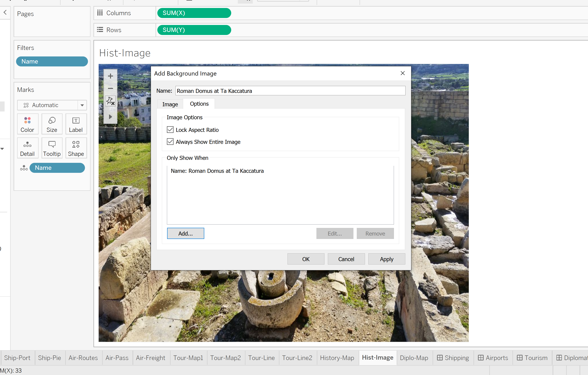Open the History-Map sheet tab
588x375 pixels.
click(337, 358)
